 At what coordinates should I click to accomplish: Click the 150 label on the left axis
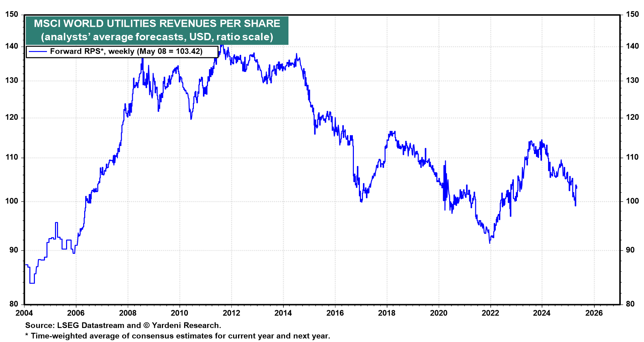[x=12, y=14]
